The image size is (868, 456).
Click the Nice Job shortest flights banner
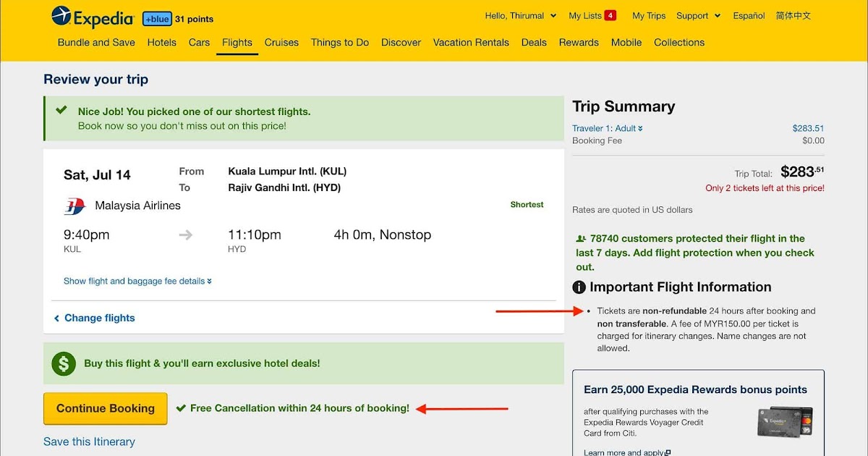click(x=304, y=119)
